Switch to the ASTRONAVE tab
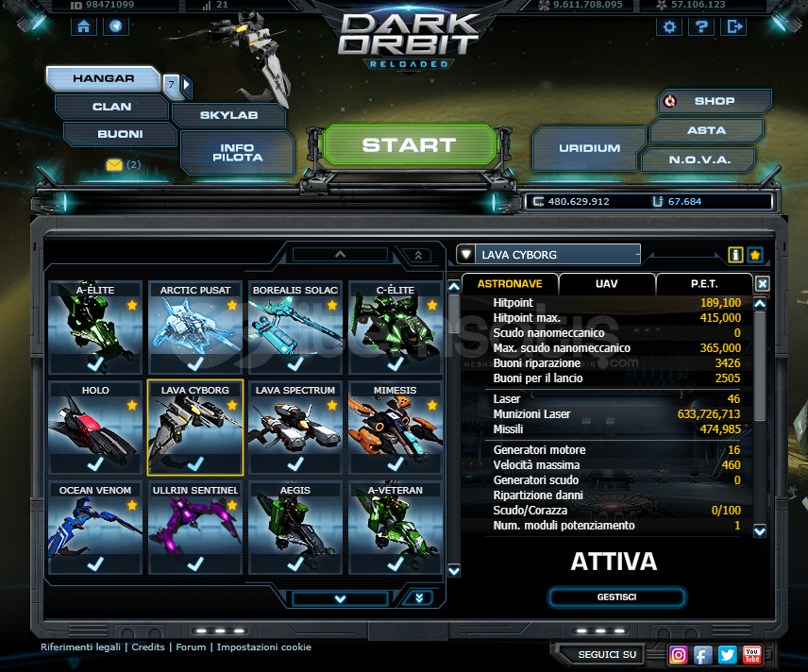This screenshot has width=808, height=672. [510, 284]
